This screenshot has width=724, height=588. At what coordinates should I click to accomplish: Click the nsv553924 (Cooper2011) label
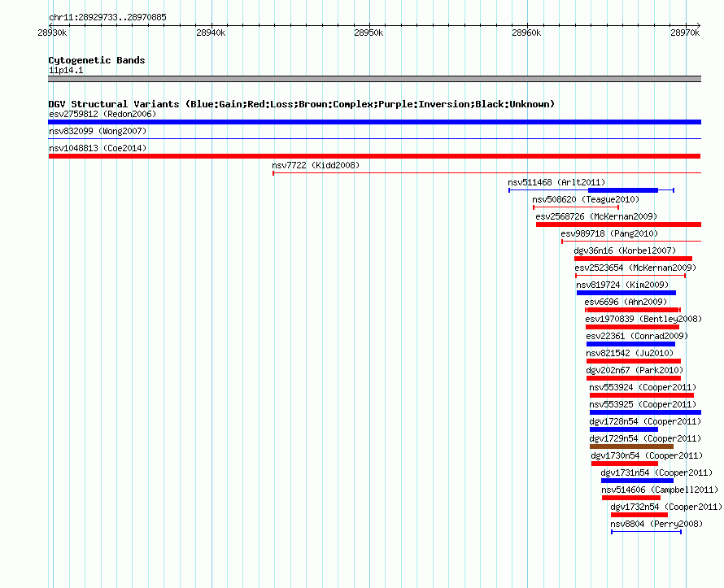(x=643, y=387)
